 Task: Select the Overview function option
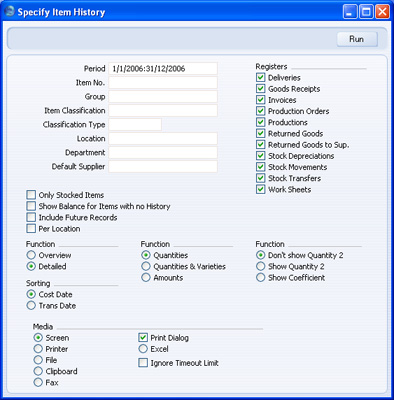(31, 255)
